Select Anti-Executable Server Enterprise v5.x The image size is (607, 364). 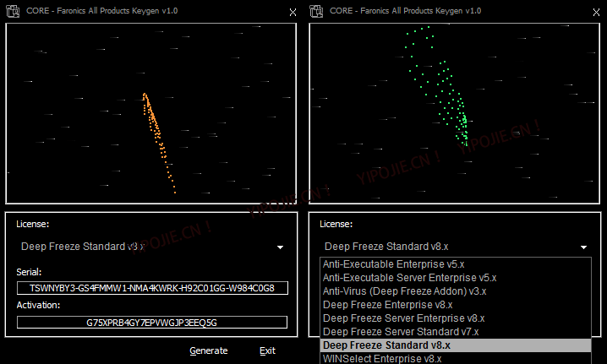(456, 278)
